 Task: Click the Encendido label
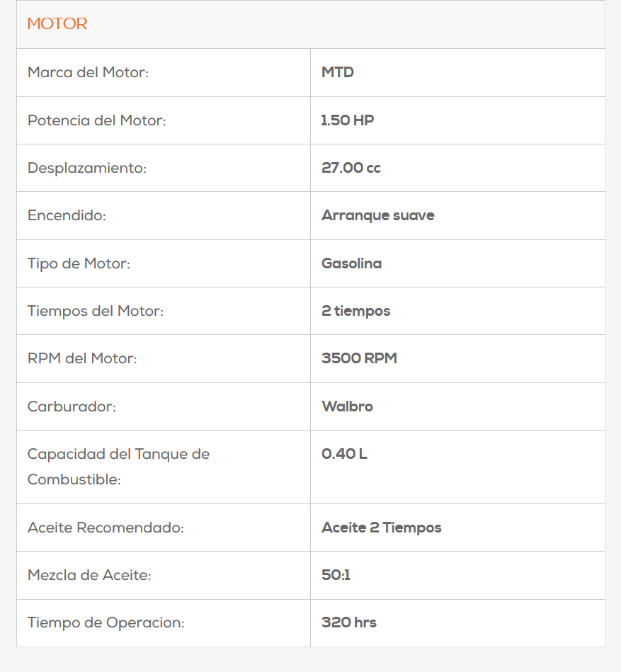click(x=67, y=215)
